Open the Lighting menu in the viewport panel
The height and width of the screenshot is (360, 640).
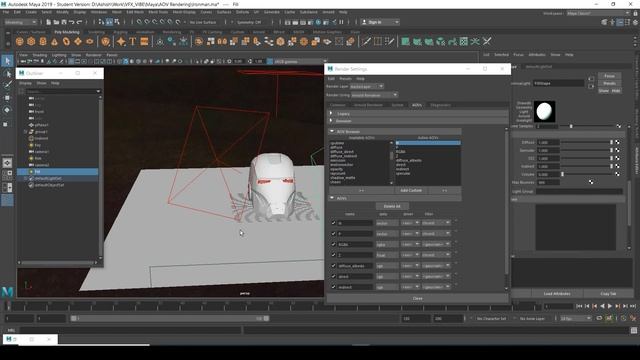click(59, 55)
